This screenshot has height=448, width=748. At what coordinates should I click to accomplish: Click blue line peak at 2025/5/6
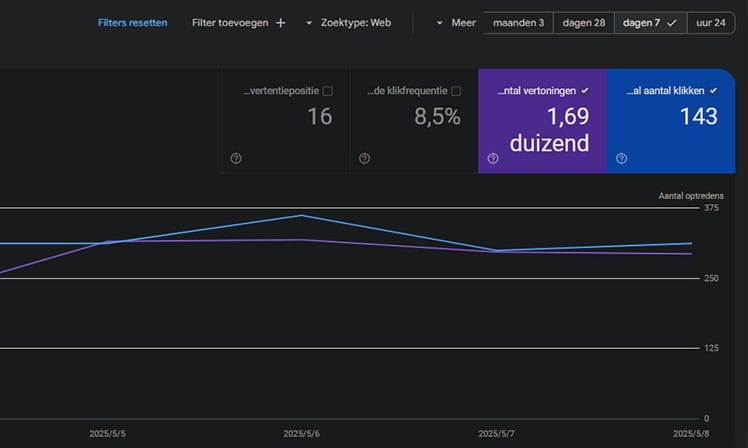coord(302,215)
